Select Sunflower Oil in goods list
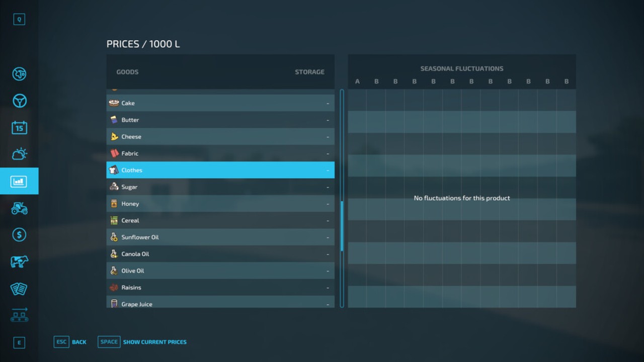644x362 pixels. point(220,237)
